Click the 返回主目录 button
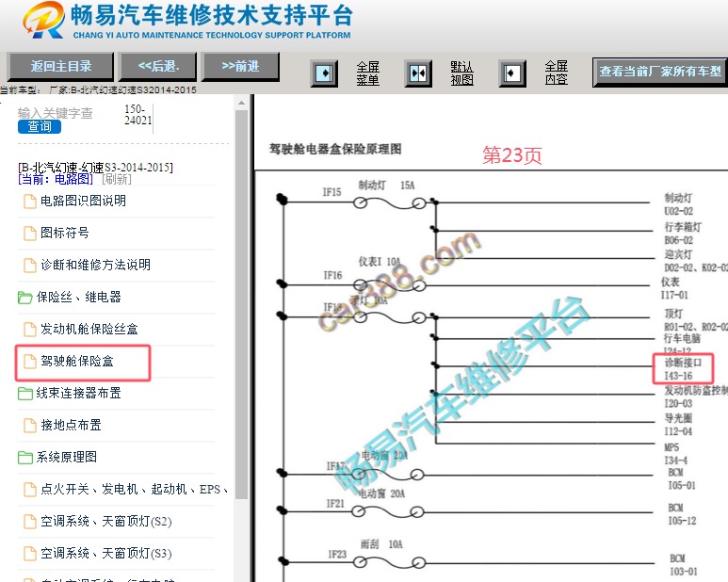 coord(60,66)
